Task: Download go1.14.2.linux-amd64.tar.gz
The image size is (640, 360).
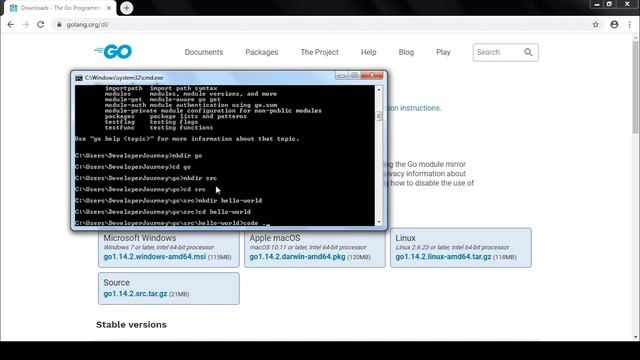Action: (x=443, y=257)
